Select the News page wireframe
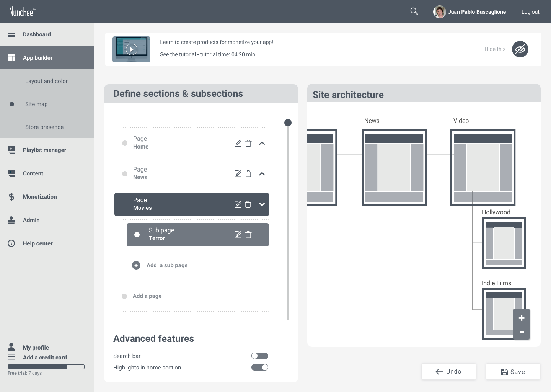551x392 pixels. (x=394, y=168)
